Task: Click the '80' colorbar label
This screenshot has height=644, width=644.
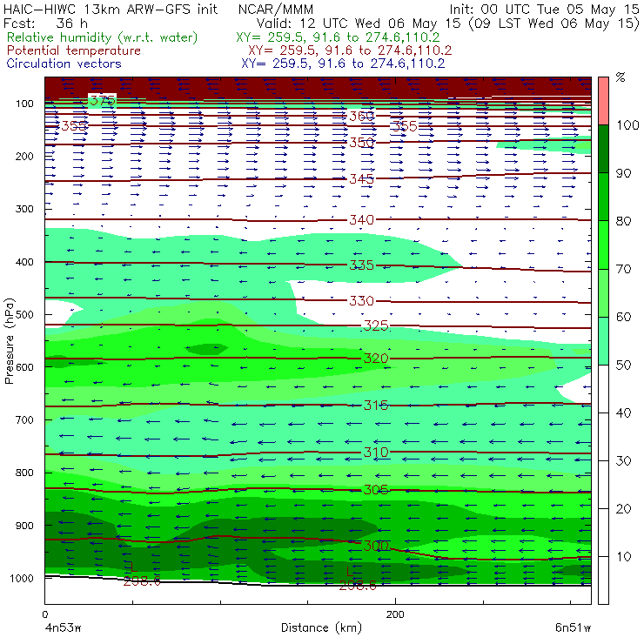Action: pos(623,221)
